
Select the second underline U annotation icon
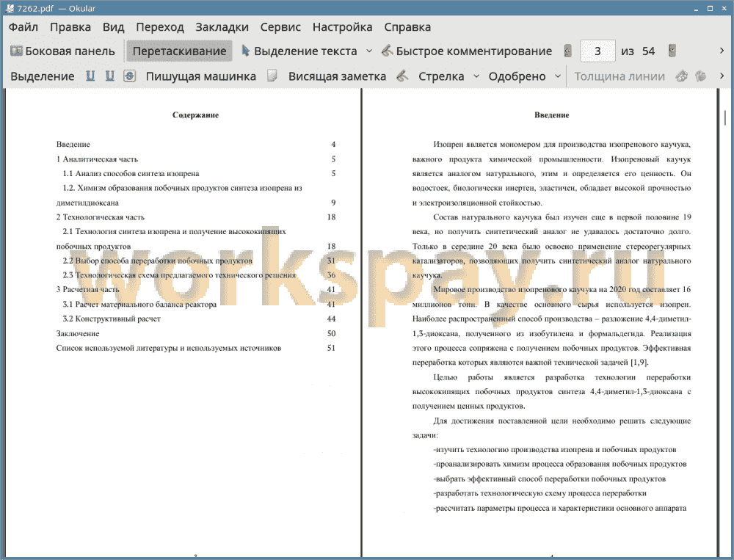pyautogui.click(x=109, y=76)
